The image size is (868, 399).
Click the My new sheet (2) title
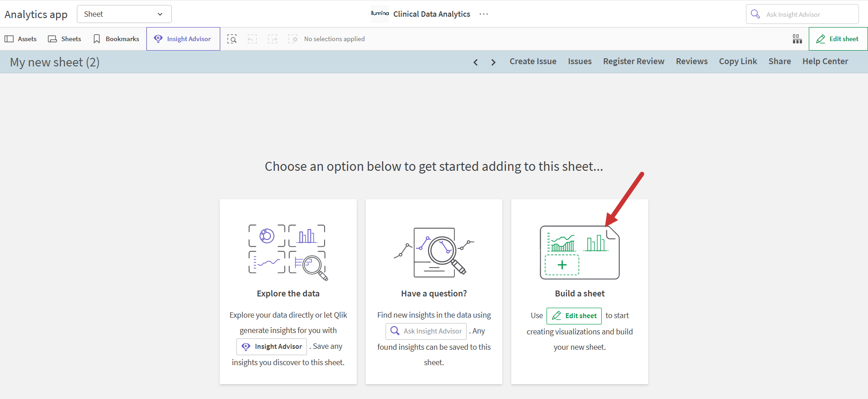55,62
